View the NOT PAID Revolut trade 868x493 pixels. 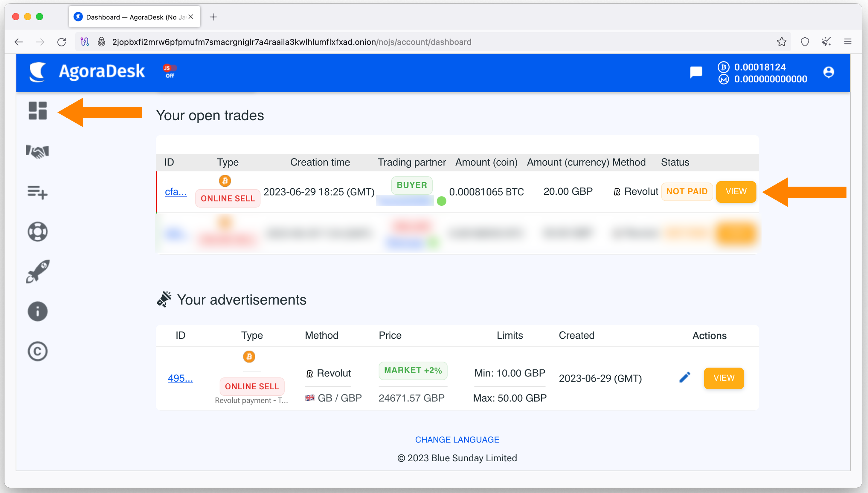point(736,192)
